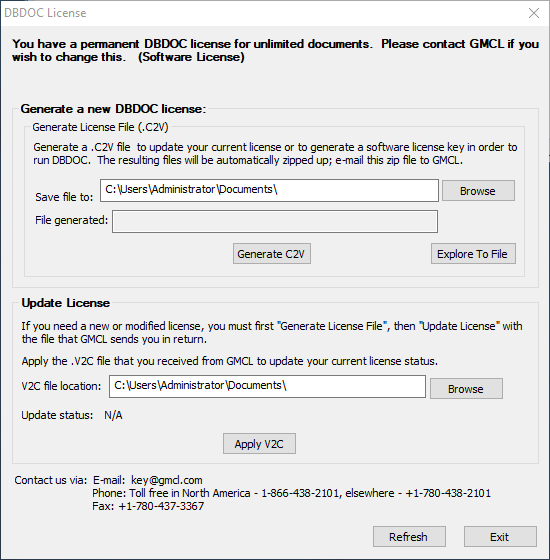Viewport: 550px width, 560px height.
Task: Click the toll free phone number line
Action: point(291,493)
